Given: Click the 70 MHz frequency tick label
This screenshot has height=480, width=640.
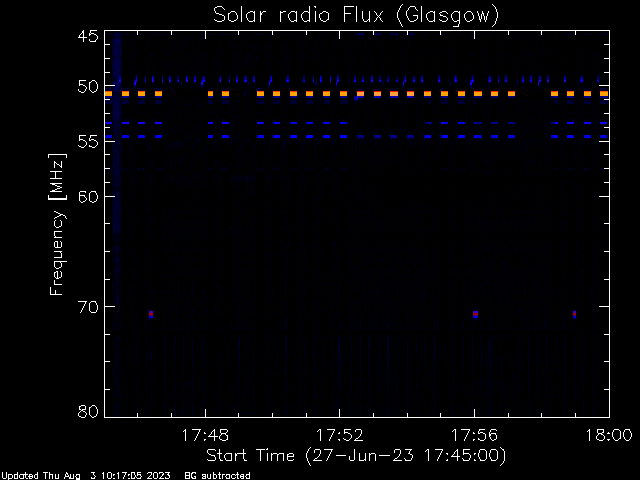Looking at the screenshot, I should click(x=88, y=307).
